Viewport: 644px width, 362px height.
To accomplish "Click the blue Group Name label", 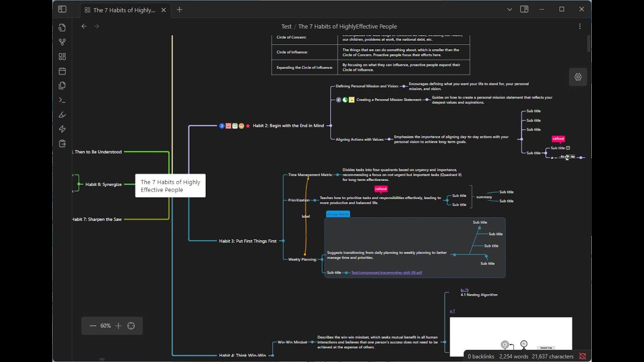I will (338, 214).
